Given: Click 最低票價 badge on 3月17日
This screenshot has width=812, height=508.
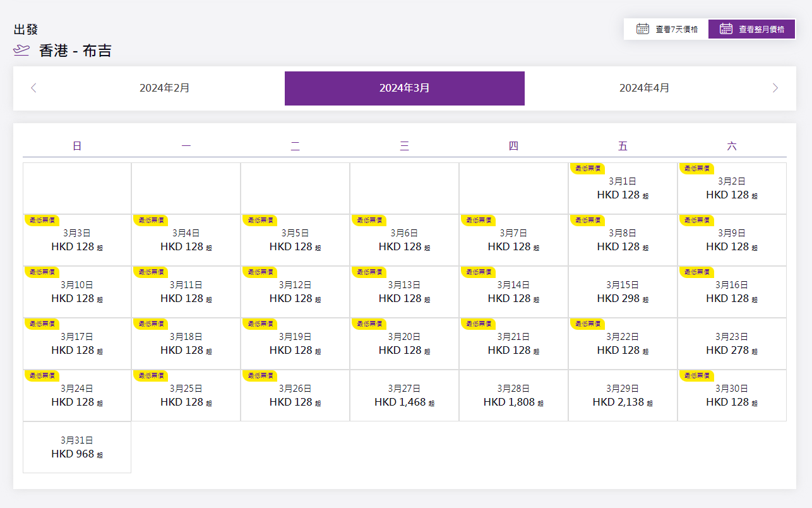Looking at the screenshot, I should (x=42, y=324).
